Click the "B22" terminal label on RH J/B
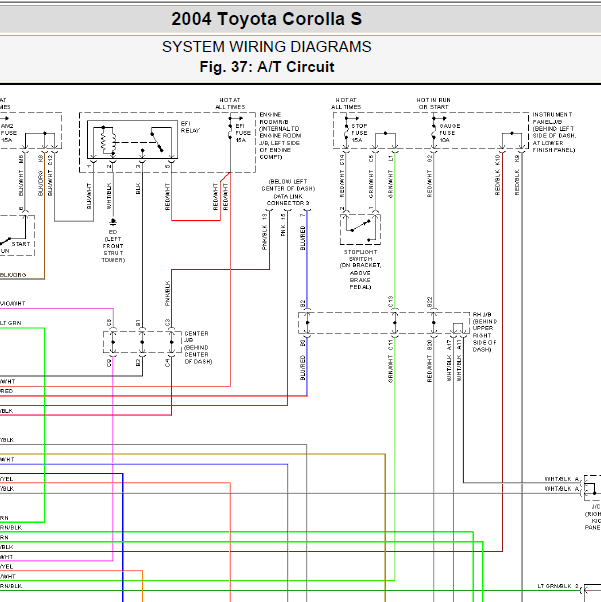This screenshot has height=602, width=601. [x=430, y=302]
